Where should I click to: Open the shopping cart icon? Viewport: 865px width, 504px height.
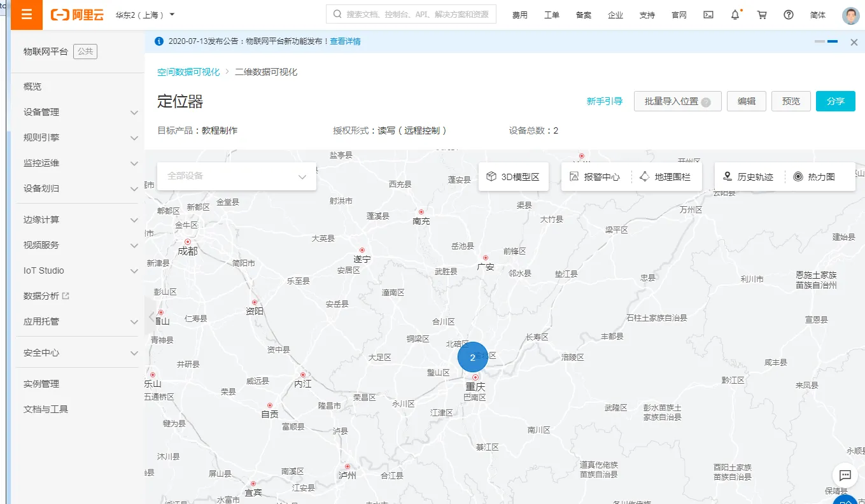pos(762,15)
